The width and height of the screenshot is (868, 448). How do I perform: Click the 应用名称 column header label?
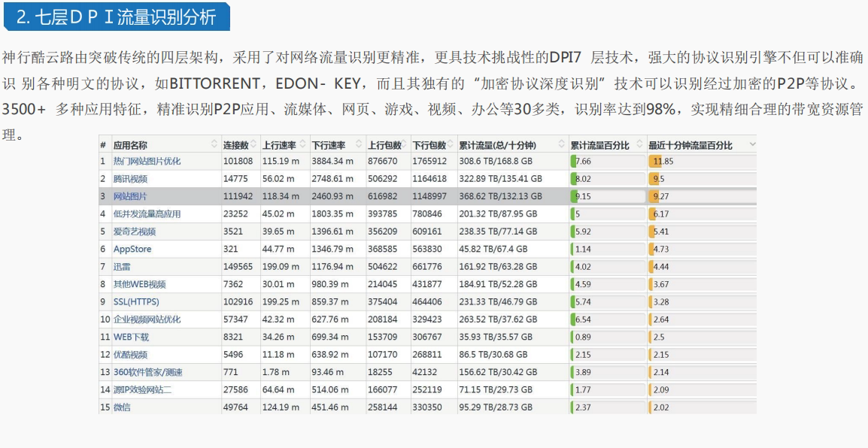coord(130,145)
